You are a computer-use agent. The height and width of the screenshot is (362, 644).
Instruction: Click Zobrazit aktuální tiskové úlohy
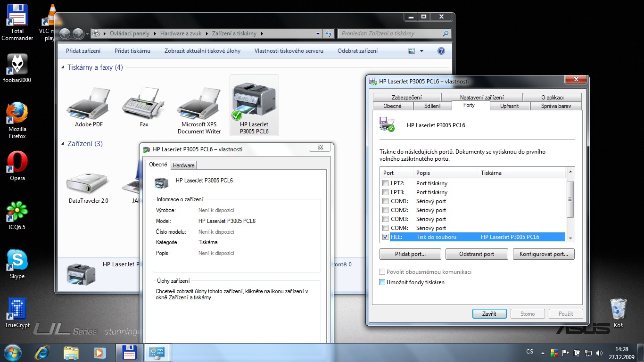click(x=202, y=51)
